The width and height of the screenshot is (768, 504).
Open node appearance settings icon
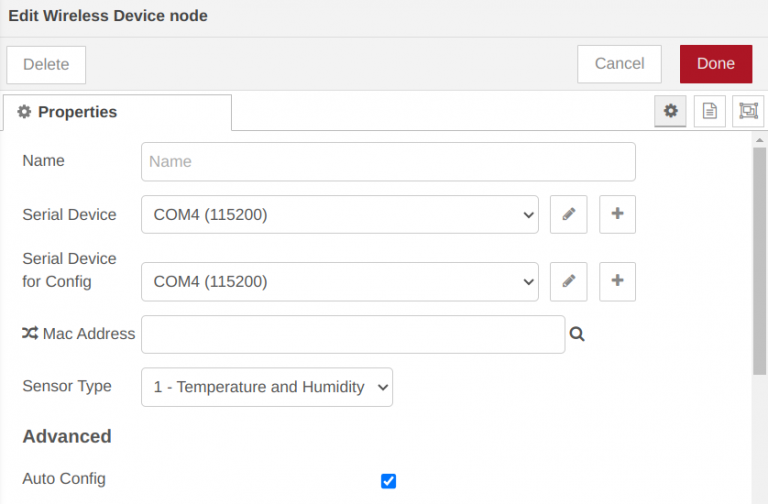(748, 112)
